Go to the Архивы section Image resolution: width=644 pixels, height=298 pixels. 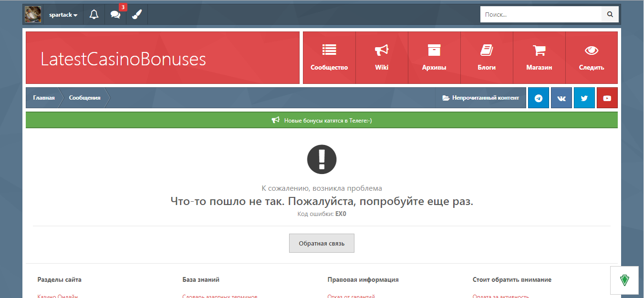pyautogui.click(x=434, y=58)
